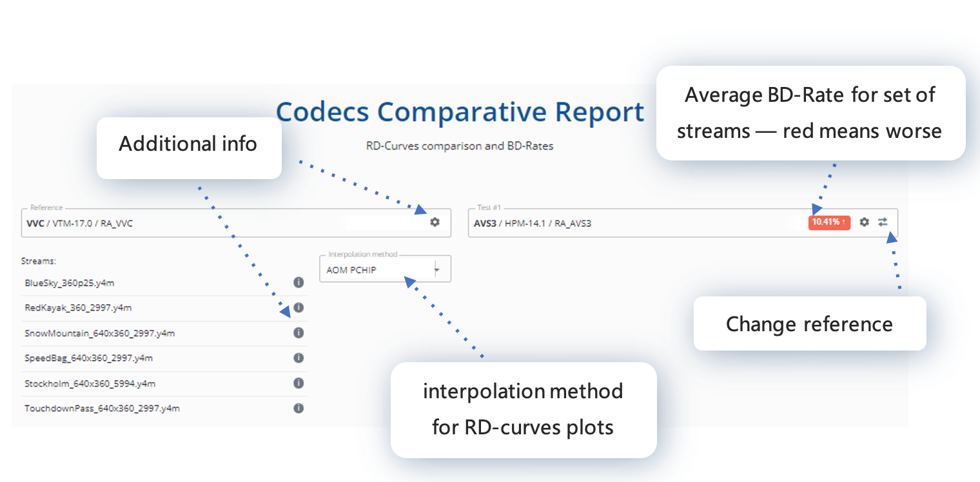The width and height of the screenshot is (980, 482).
Task: Click the VVC / VTM-17.0 / RA_VVC reference field
Action: click(235, 222)
